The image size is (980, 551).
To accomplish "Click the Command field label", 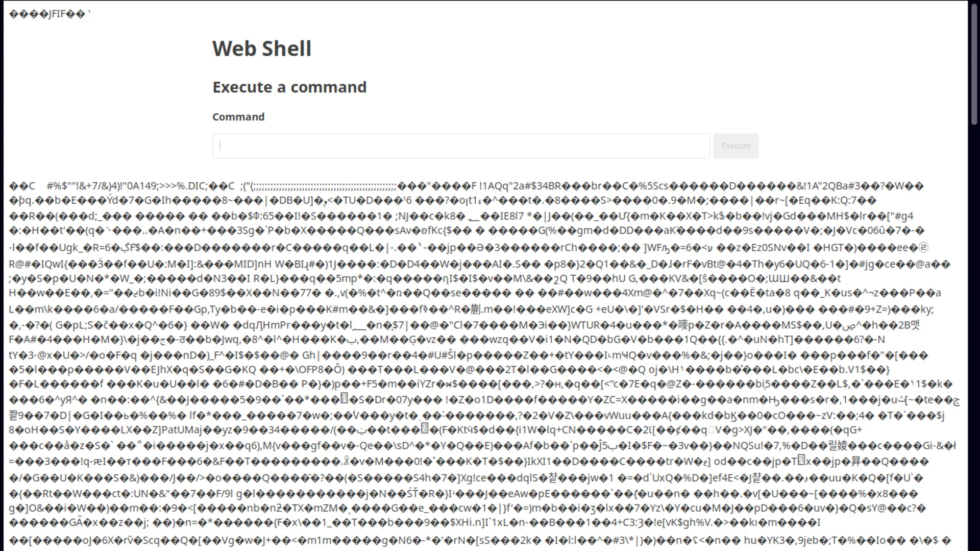I will click(238, 117).
